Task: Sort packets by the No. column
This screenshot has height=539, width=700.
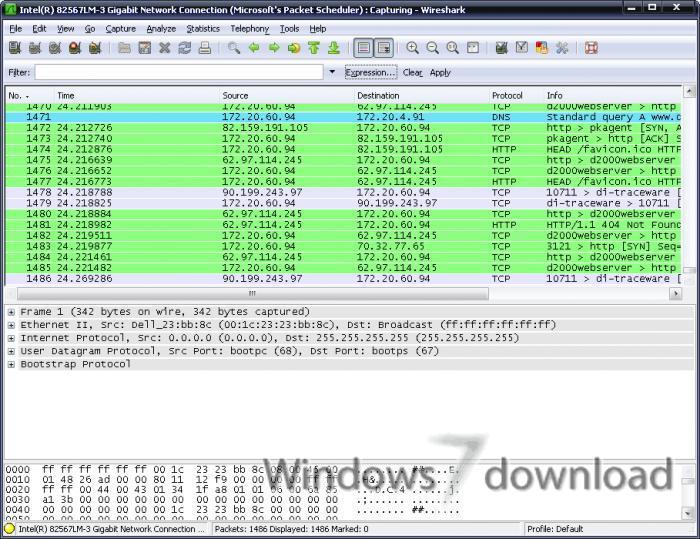Action: tap(30, 96)
